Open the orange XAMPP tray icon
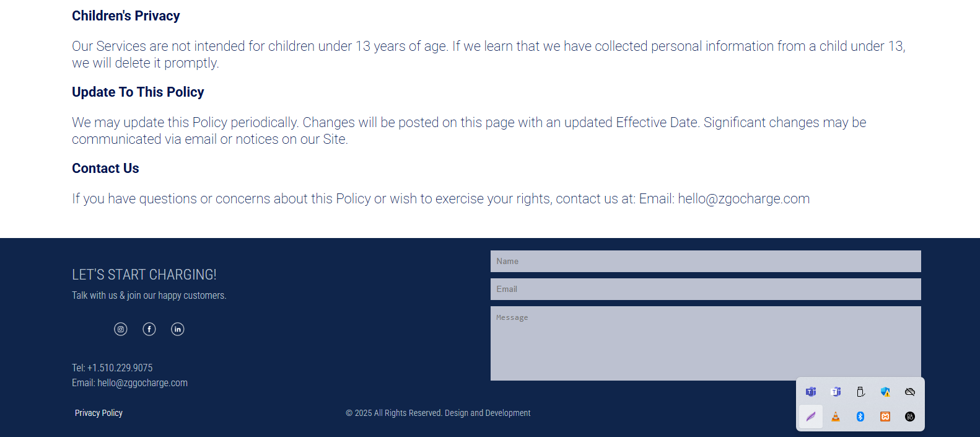The height and width of the screenshot is (437, 980). click(x=885, y=417)
